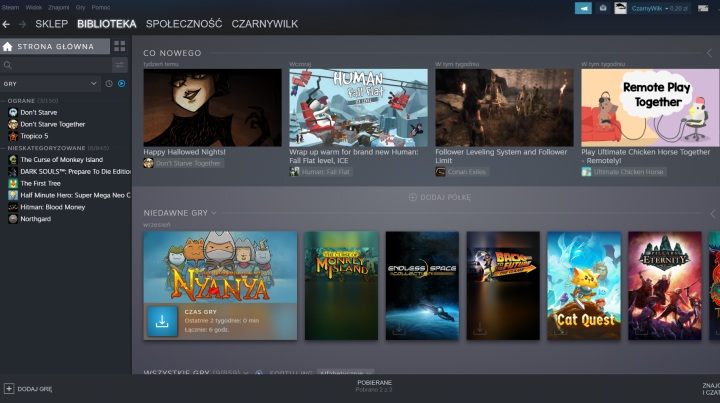Open the Gry menu
Viewport: 720px width, 403px height.
[80, 7]
